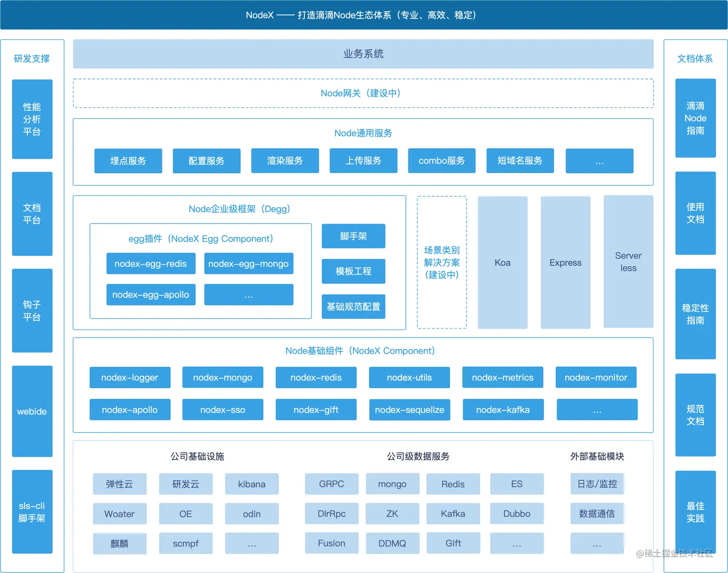This screenshot has width=728, height=573.
Task: Select the nodex-mongo component
Action: point(223,378)
